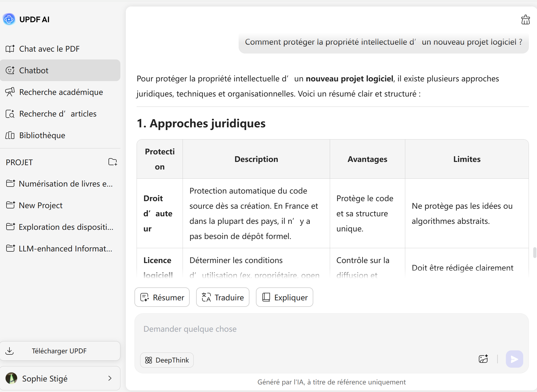This screenshot has height=392, width=537.
Task: Expand Sophie Stigé account chevron
Action: [x=110, y=378]
